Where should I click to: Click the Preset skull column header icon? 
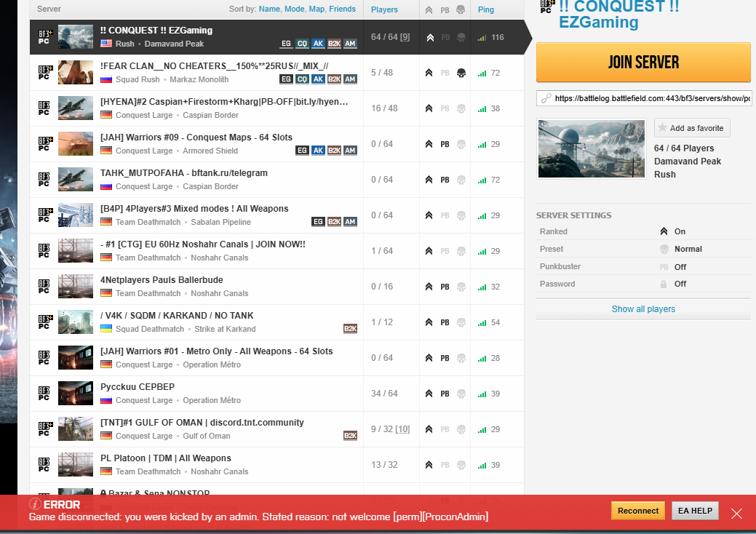pyautogui.click(x=461, y=9)
